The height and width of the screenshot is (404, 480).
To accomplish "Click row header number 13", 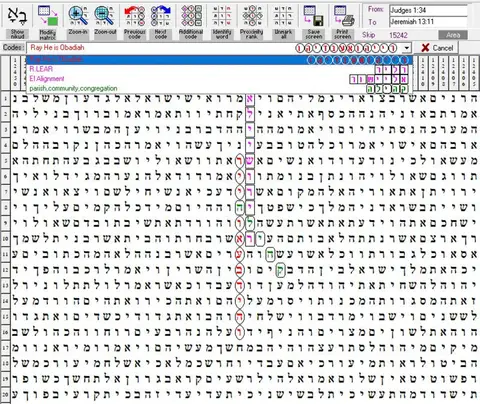I will click(x=5, y=285).
